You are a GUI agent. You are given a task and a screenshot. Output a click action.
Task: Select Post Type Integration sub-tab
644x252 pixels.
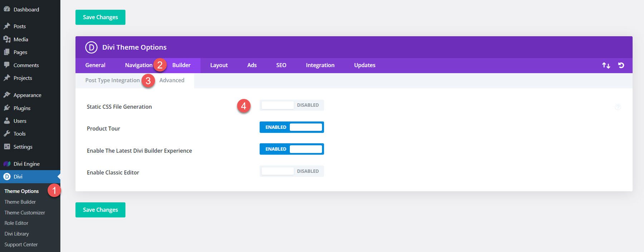coord(112,80)
